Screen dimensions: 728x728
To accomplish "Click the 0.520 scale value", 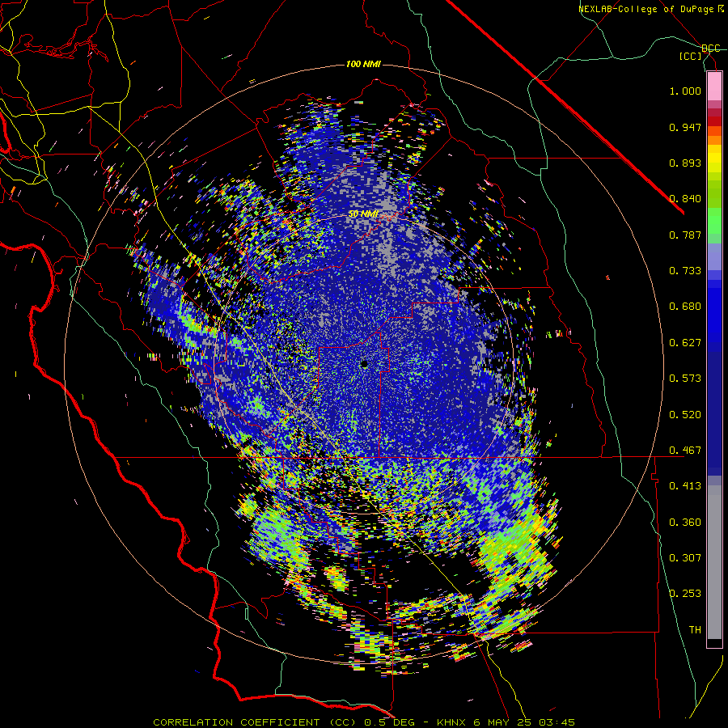I will (x=685, y=415).
